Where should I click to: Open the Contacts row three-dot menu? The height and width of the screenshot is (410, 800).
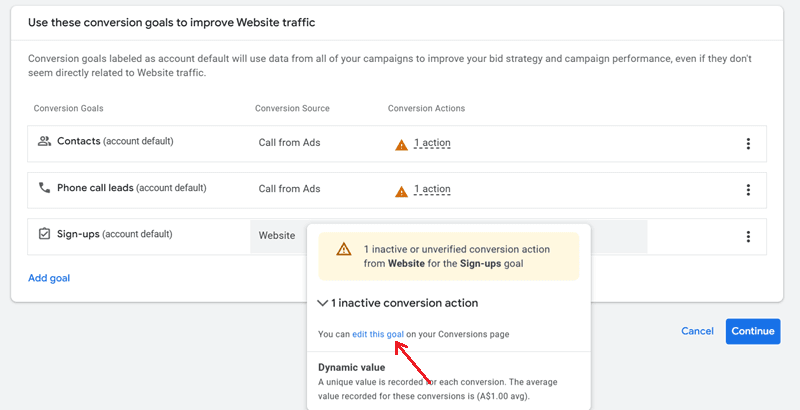(748, 144)
